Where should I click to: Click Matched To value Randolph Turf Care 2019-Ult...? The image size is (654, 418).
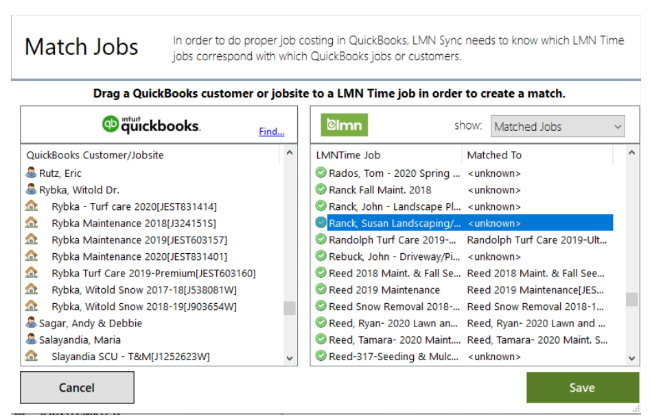tap(537, 240)
